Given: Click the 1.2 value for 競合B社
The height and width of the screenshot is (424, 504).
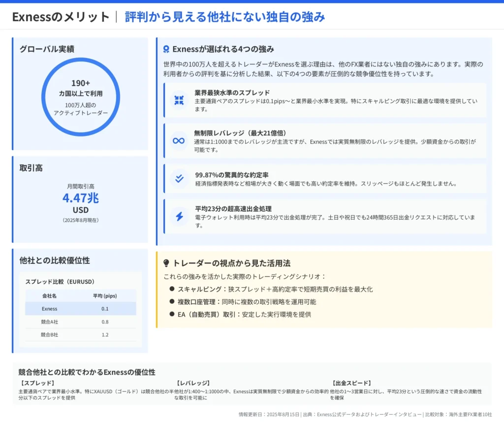Looking at the screenshot, I should click(105, 334).
